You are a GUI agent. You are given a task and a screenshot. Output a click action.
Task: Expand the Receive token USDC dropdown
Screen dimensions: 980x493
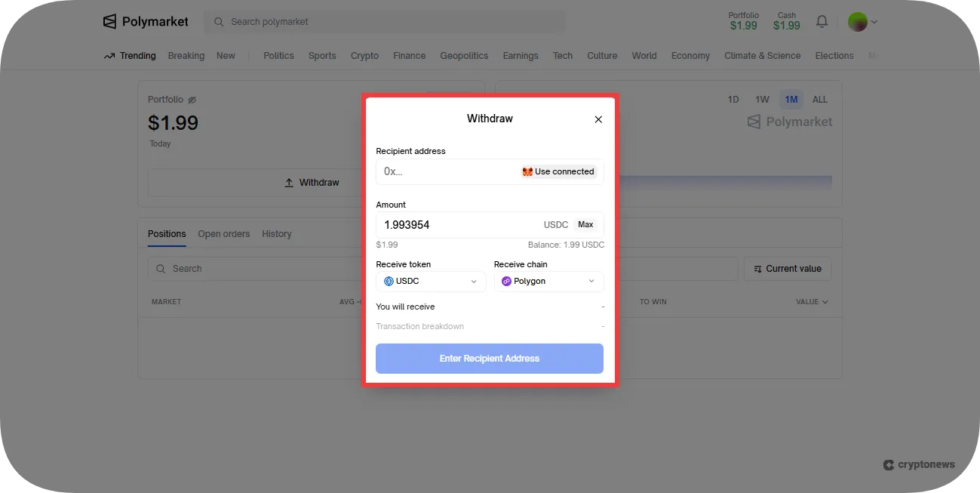coord(431,282)
